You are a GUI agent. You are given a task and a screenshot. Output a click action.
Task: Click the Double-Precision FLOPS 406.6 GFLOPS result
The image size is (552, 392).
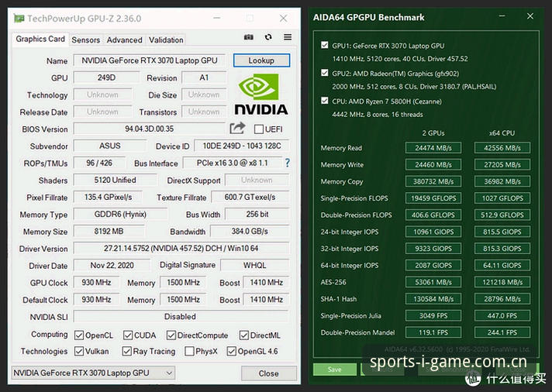tap(433, 215)
